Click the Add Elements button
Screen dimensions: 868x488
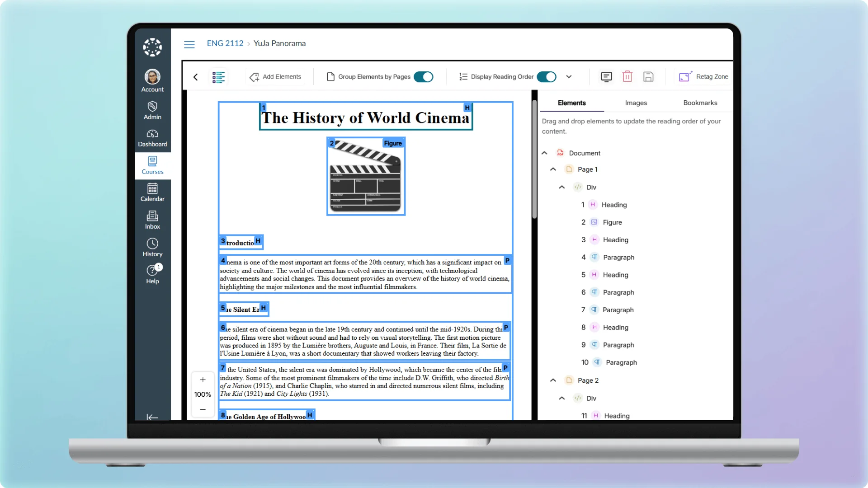pyautogui.click(x=275, y=77)
